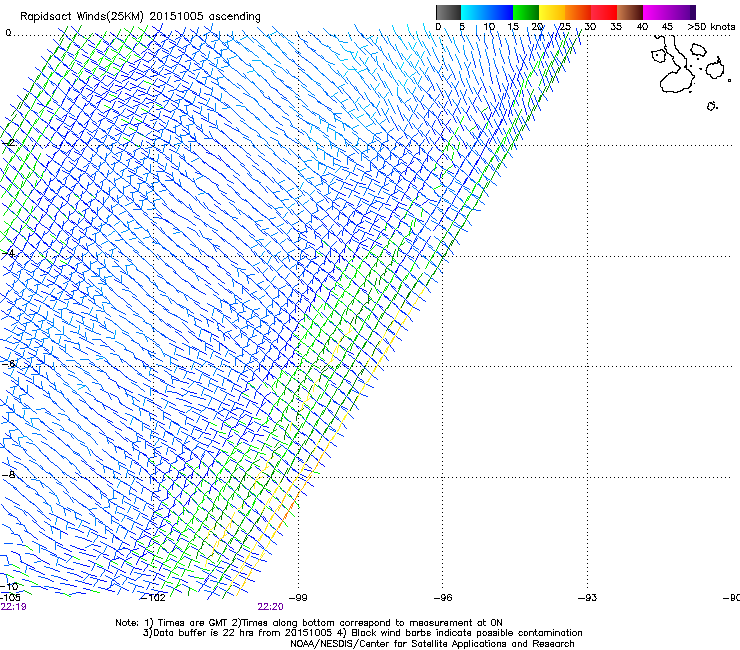Click the purple time stamp '22:20'

[270, 607]
